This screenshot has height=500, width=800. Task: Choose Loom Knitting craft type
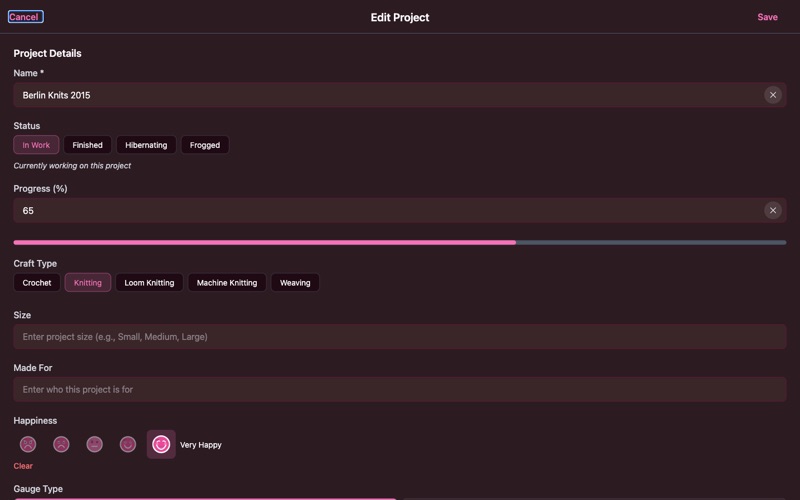click(149, 283)
